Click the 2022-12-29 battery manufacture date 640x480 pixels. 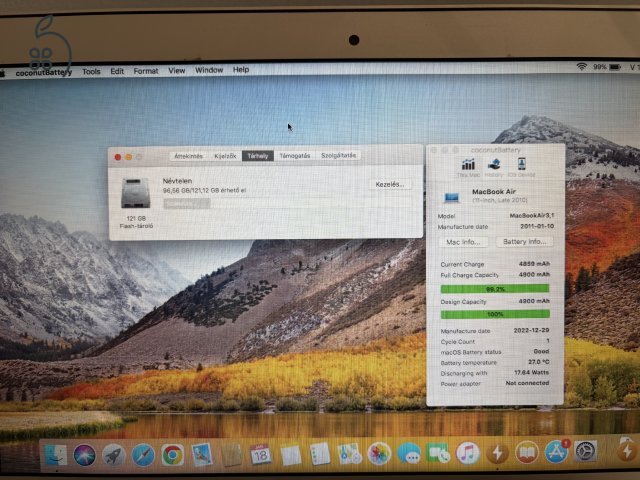[531, 330]
